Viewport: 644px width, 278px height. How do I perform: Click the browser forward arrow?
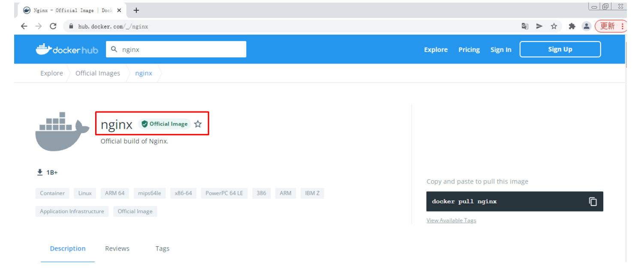[x=39, y=26]
